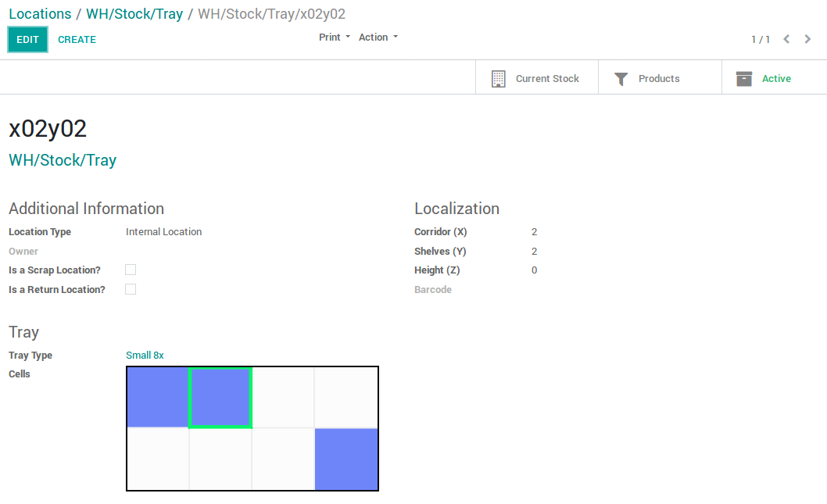Toggle Is a Return Location checkbox
827x504 pixels.
tap(131, 289)
